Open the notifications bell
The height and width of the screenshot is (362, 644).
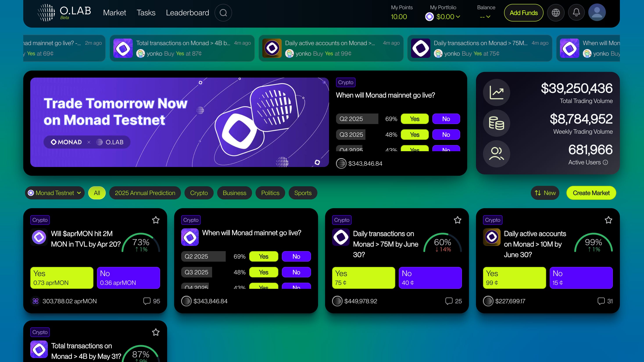[x=576, y=12]
